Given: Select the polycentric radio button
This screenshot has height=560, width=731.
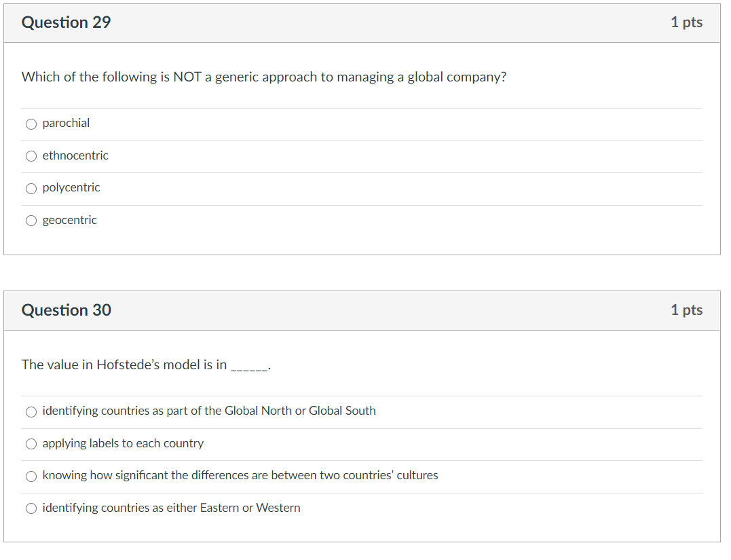Looking at the screenshot, I should [x=31, y=189].
